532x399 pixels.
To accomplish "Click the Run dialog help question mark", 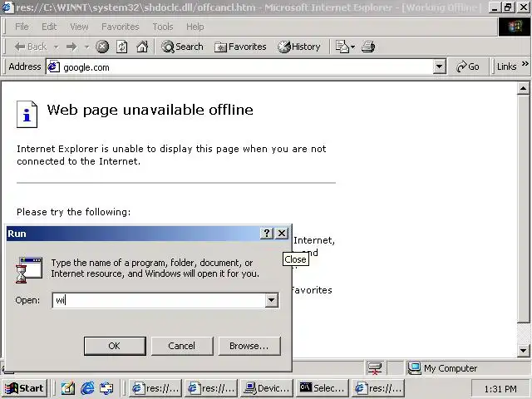I will tap(267, 233).
